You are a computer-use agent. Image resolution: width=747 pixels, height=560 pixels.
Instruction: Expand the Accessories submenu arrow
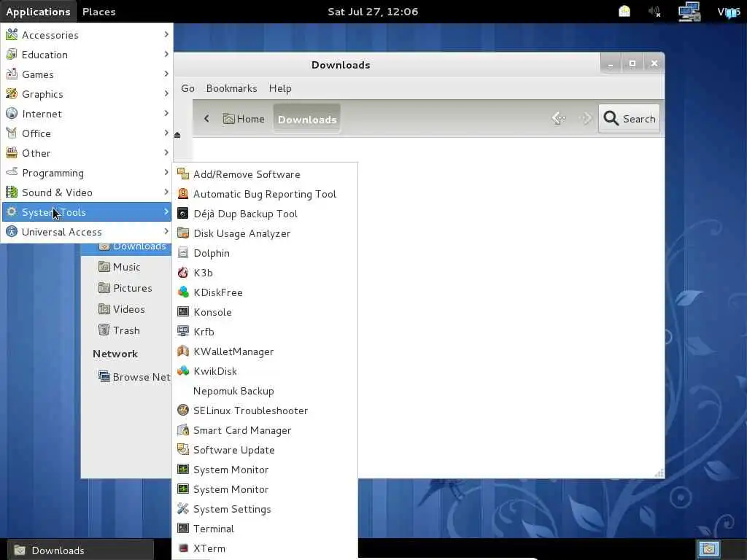coord(166,34)
